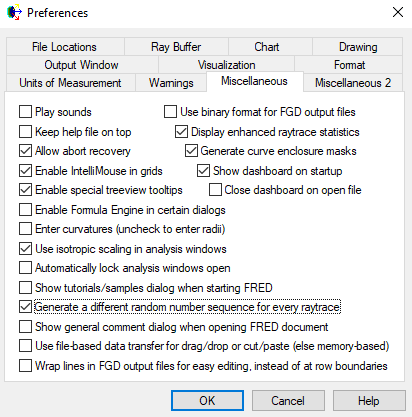412x417 pixels.
Task: Check Enable Formula Engine in certain dialogs
Action: (25, 210)
